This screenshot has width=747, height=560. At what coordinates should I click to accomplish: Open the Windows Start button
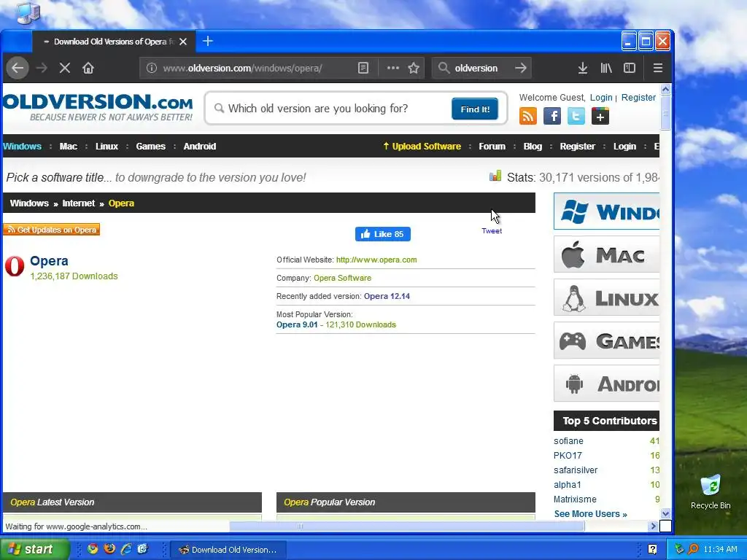(34, 549)
